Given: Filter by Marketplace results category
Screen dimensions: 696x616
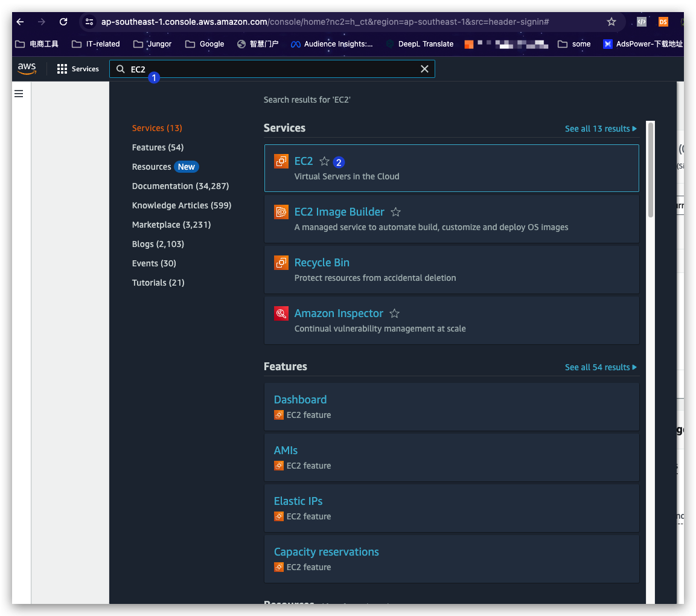Looking at the screenshot, I should click(x=171, y=225).
